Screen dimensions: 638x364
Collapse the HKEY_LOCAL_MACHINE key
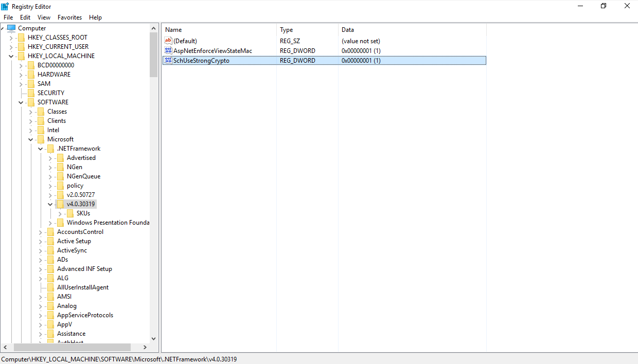11,56
